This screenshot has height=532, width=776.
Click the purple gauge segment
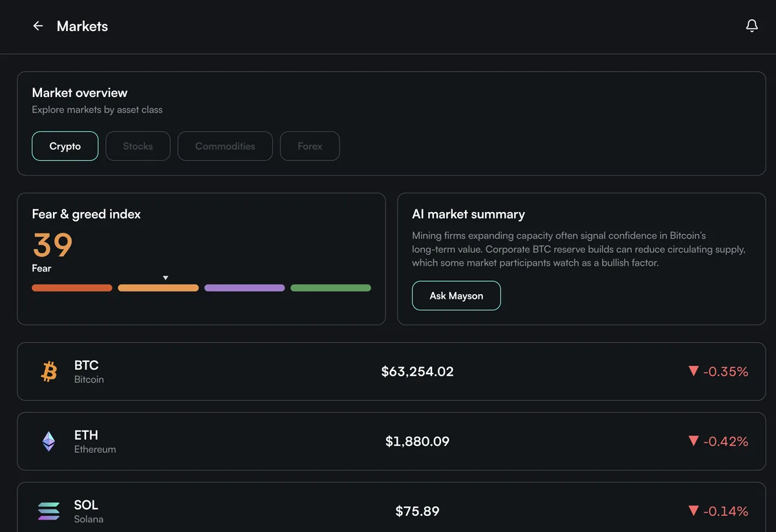(x=244, y=288)
